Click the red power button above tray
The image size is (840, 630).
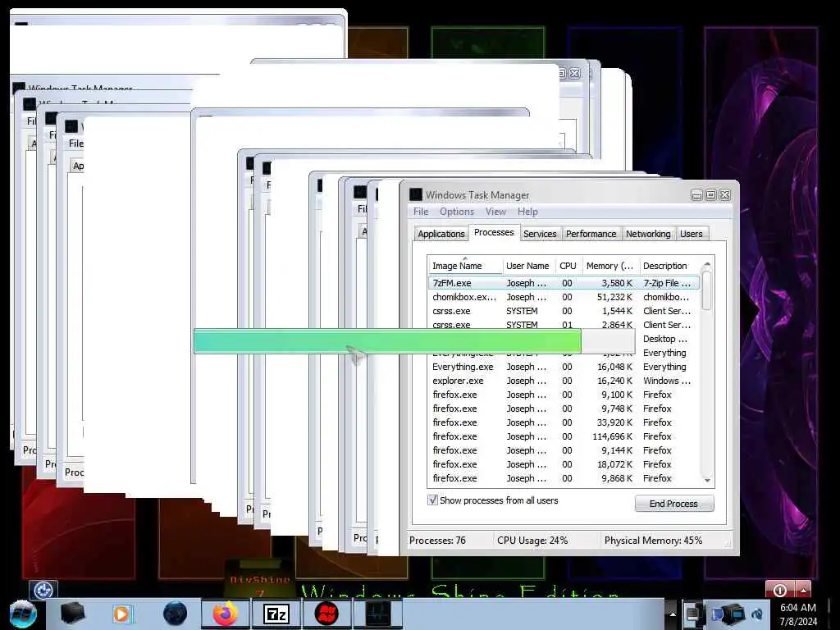779,590
